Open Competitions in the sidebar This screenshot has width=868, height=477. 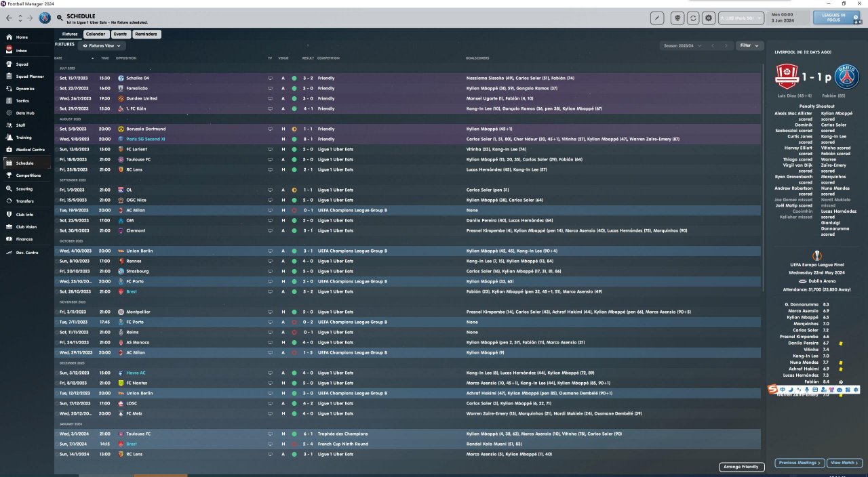tap(27, 175)
